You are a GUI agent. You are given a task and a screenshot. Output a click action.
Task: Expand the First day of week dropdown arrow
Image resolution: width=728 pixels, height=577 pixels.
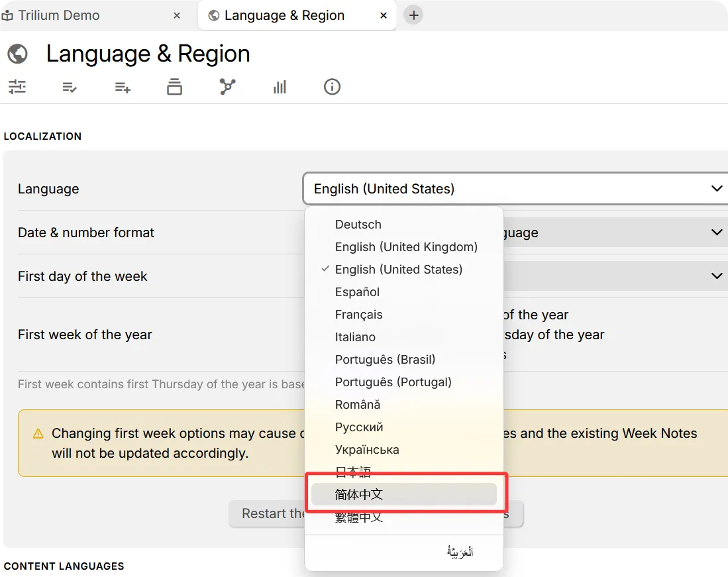click(716, 276)
